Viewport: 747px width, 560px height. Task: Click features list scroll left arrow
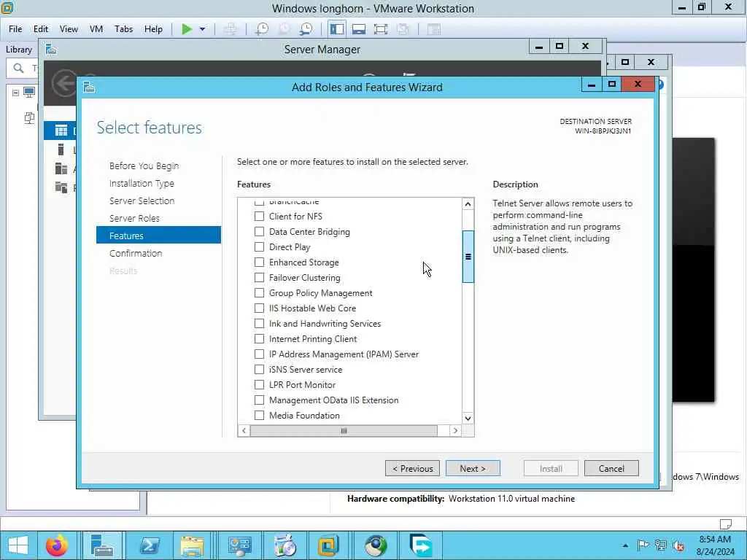point(244,430)
